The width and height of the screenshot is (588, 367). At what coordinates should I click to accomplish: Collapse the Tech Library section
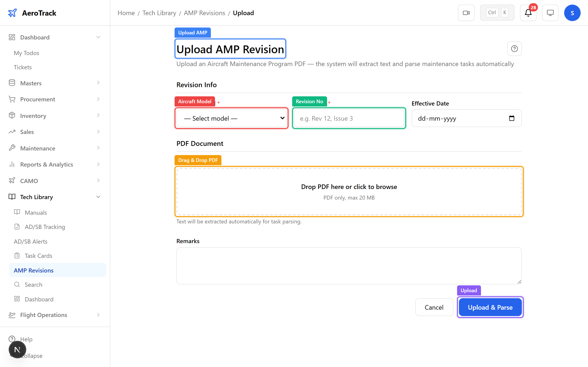(98, 197)
